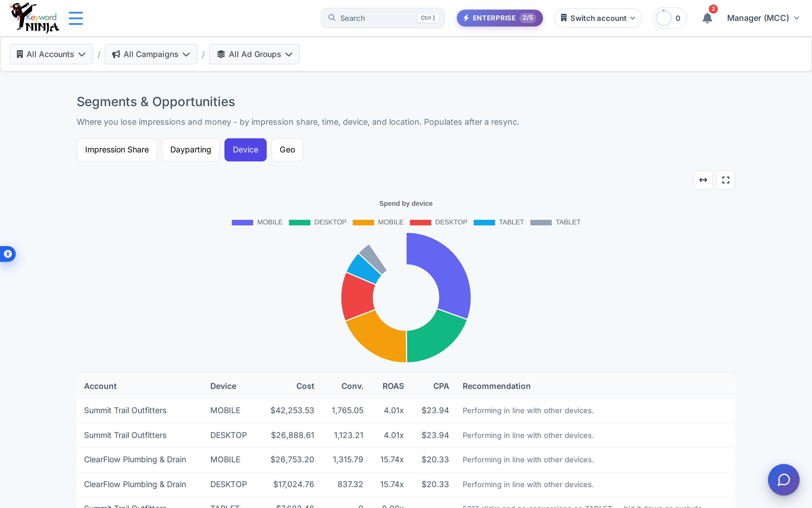Click Summit Trail Outfitters in MOBILE row
The image size is (812, 508).
tap(125, 411)
